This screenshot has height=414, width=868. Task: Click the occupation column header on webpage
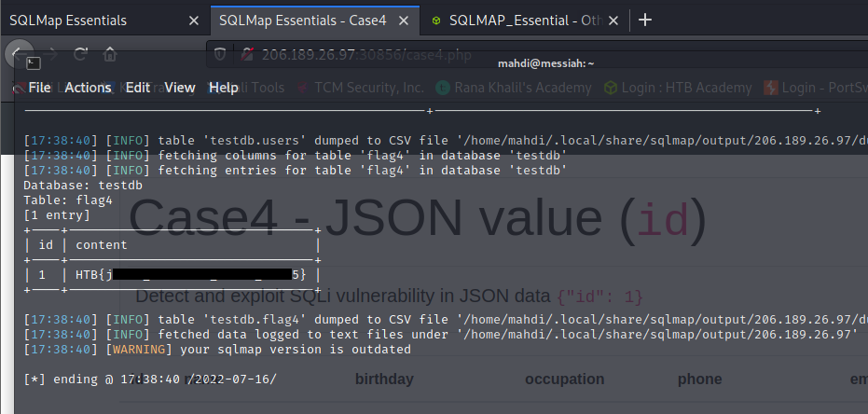click(565, 379)
